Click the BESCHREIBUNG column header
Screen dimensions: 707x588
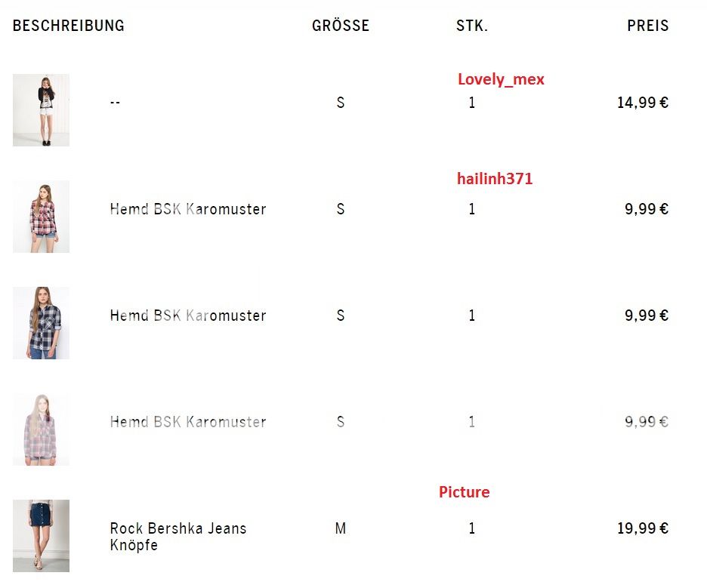69,26
